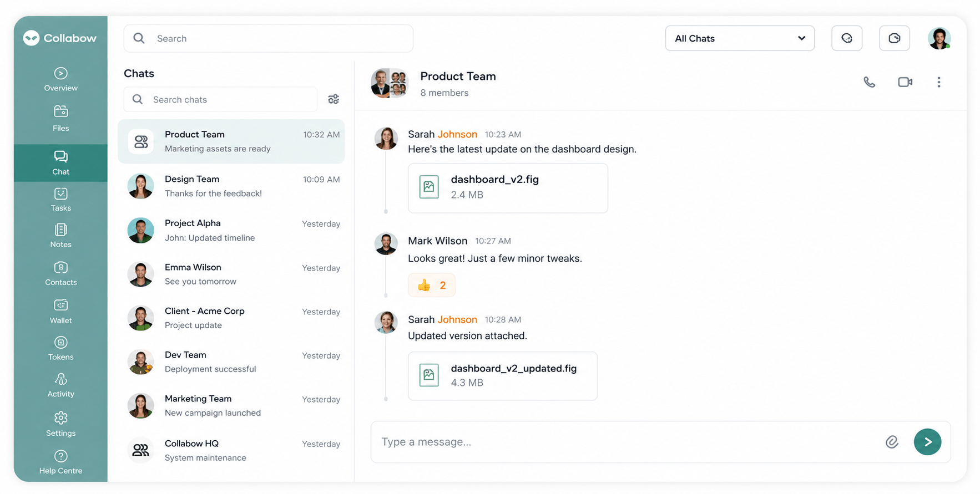Click the file icon on dashboard_v2_updated.fig
980x494 pixels.
tap(429, 375)
